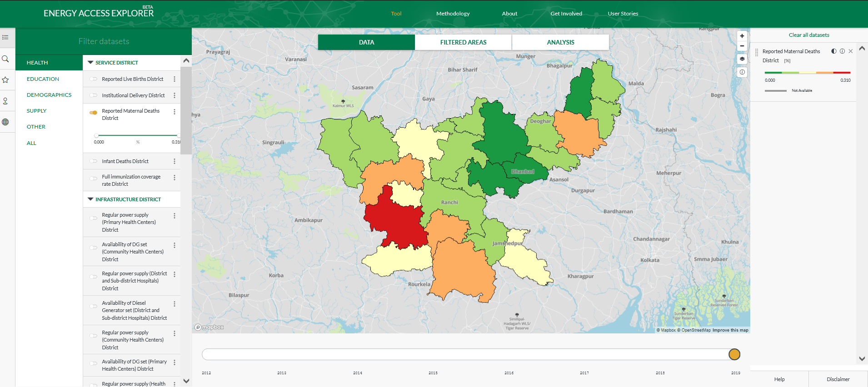Open the search icon in left sidebar
The height and width of the screenshot is (387, 868).
pos(5,59)
